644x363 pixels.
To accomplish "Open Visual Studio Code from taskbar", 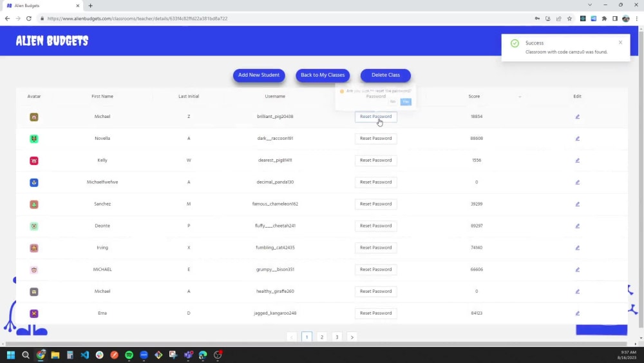I will point(84,355).
